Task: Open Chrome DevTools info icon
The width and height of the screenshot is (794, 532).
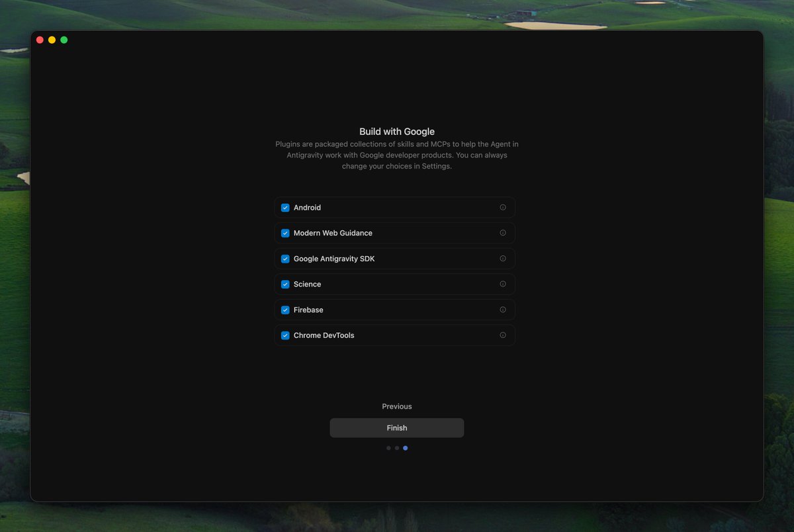Action: click(x=503, y=335)
